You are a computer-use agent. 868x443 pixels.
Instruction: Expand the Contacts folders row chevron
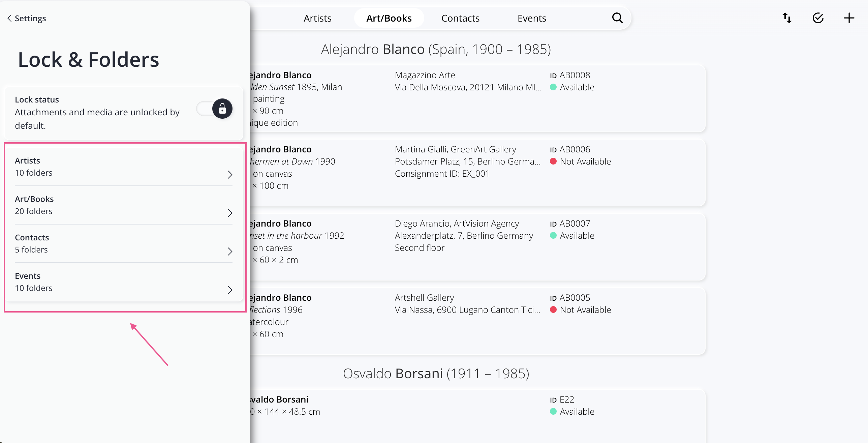(230, 251)
